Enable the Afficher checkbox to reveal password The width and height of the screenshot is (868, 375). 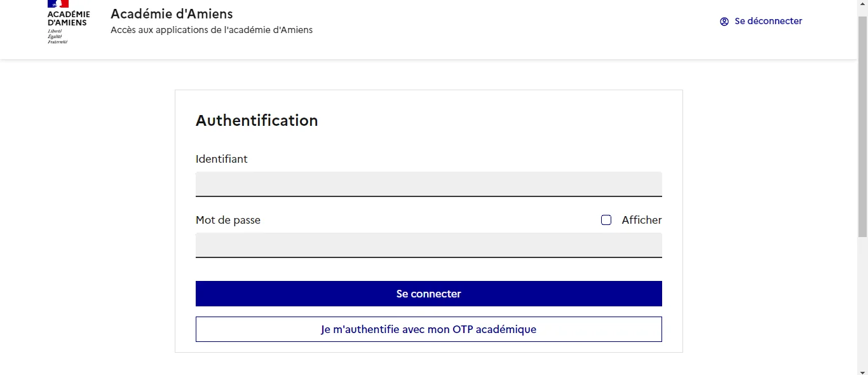(606, 219)
